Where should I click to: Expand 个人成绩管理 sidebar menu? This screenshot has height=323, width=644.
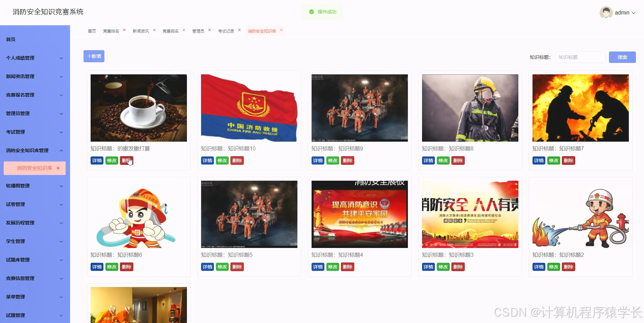click(35, 58)
